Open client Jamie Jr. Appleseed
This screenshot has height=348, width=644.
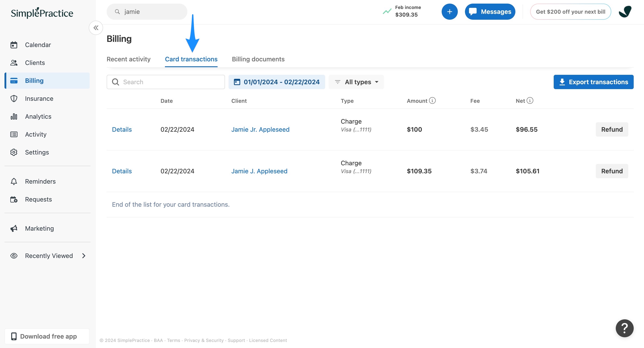click(260, 129)
